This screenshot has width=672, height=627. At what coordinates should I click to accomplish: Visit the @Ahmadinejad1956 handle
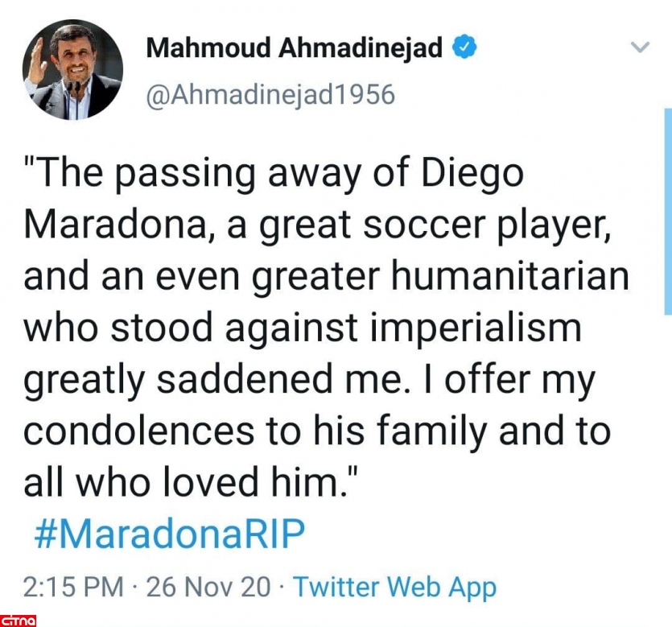tap(270, 95)
